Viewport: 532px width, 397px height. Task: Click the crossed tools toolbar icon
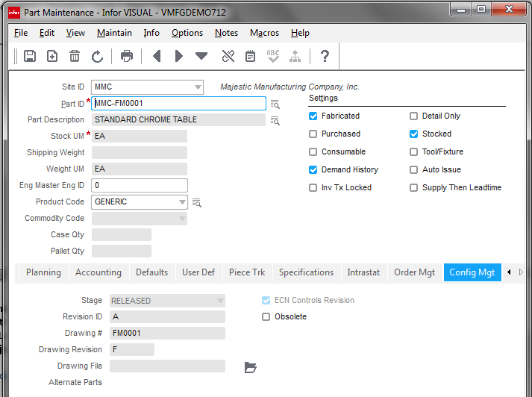pos(228,56)
